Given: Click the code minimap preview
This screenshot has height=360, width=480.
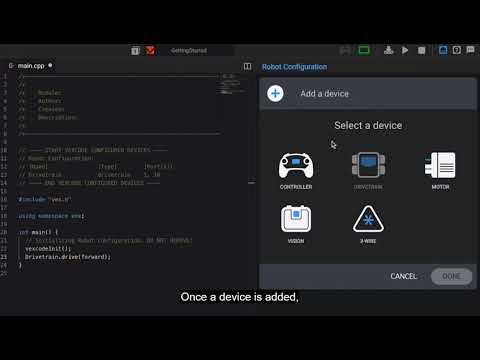Looking at the screenshot, I should coord(232,85).
